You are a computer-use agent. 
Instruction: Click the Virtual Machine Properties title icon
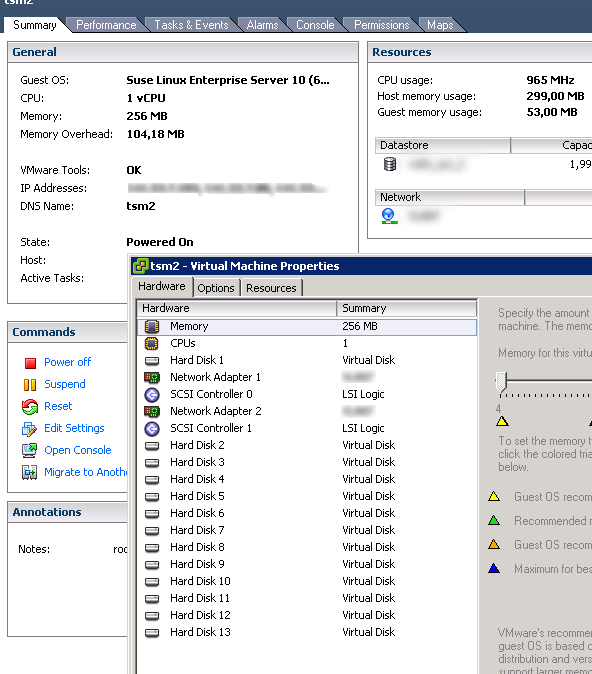pos(140,266)
